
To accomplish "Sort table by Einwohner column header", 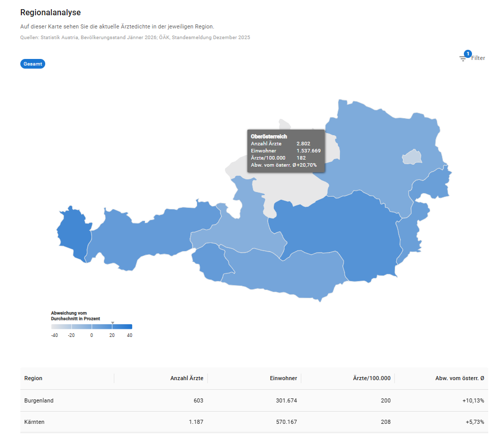I will point(283,379).
